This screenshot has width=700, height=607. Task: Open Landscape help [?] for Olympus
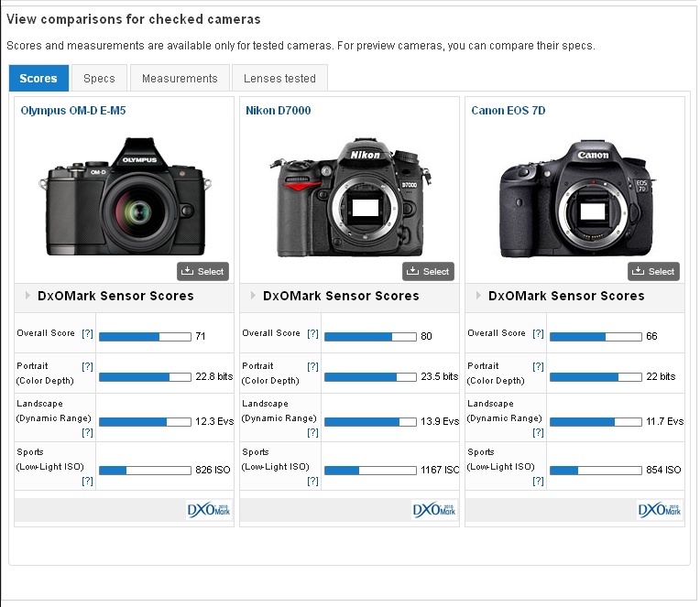(x=88, y=432)
